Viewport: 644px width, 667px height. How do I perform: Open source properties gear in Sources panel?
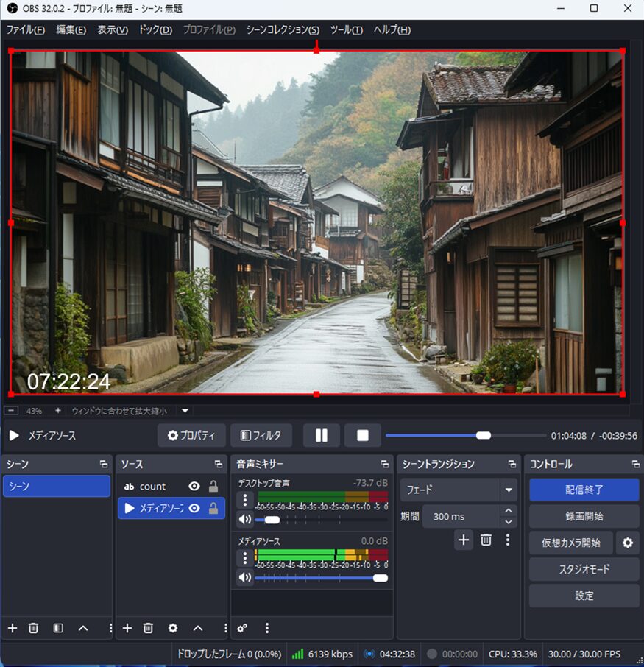[173, 628]
